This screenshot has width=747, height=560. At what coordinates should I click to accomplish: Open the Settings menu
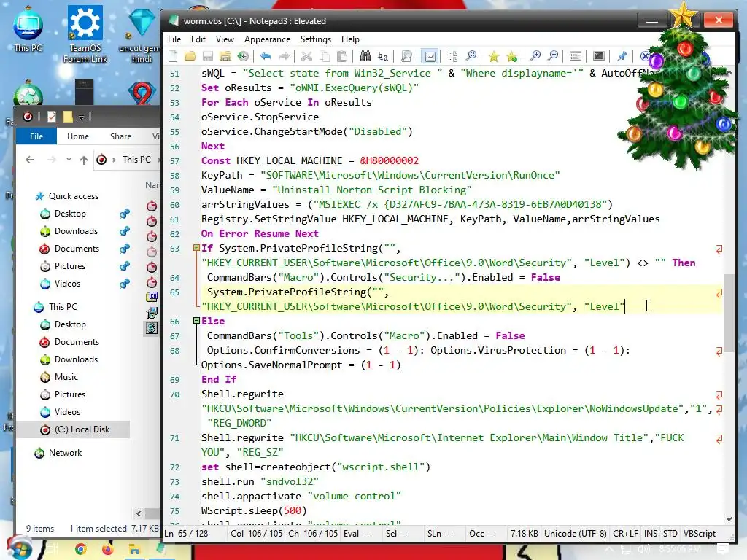point(316,39)
